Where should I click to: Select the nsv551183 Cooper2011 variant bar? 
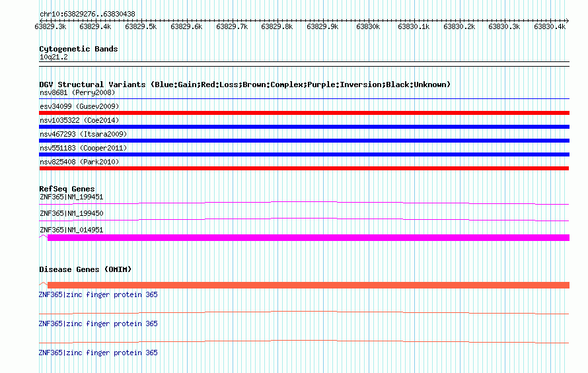(304, 154)
